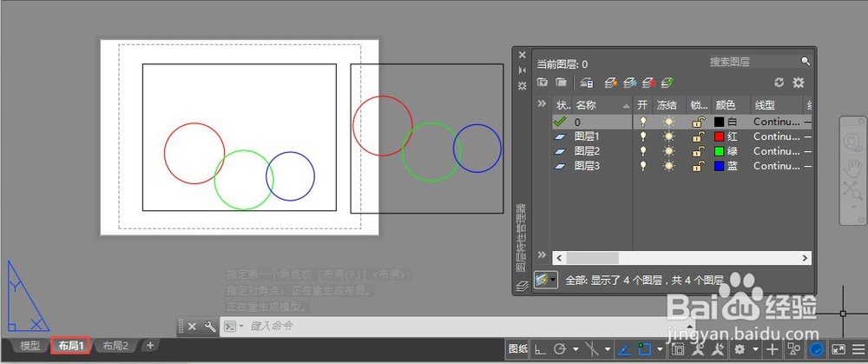Set current layer with green check icon

click(667, 83)
